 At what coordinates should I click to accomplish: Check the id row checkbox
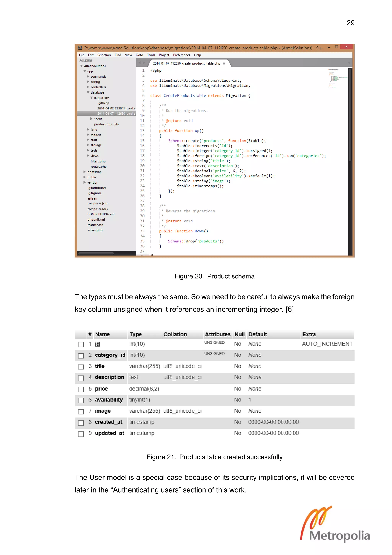tap(81, 344)
